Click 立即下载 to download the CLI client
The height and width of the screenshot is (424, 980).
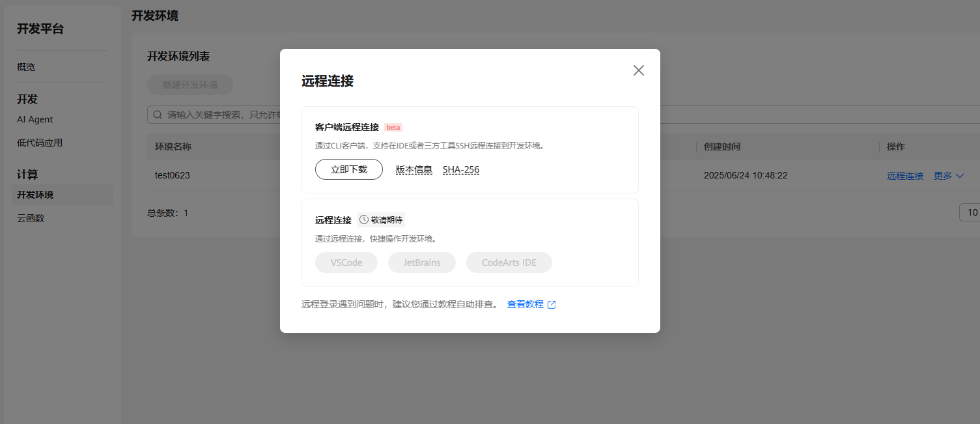348,169
